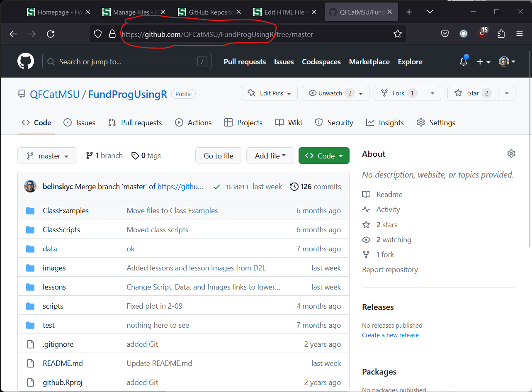Open the README.md file
The image size is (532, 392).
coord(63,363)
